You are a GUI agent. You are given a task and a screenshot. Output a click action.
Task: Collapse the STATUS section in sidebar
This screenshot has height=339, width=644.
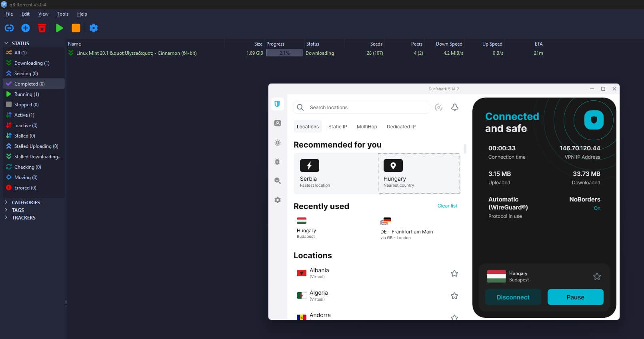pos(6,43)
